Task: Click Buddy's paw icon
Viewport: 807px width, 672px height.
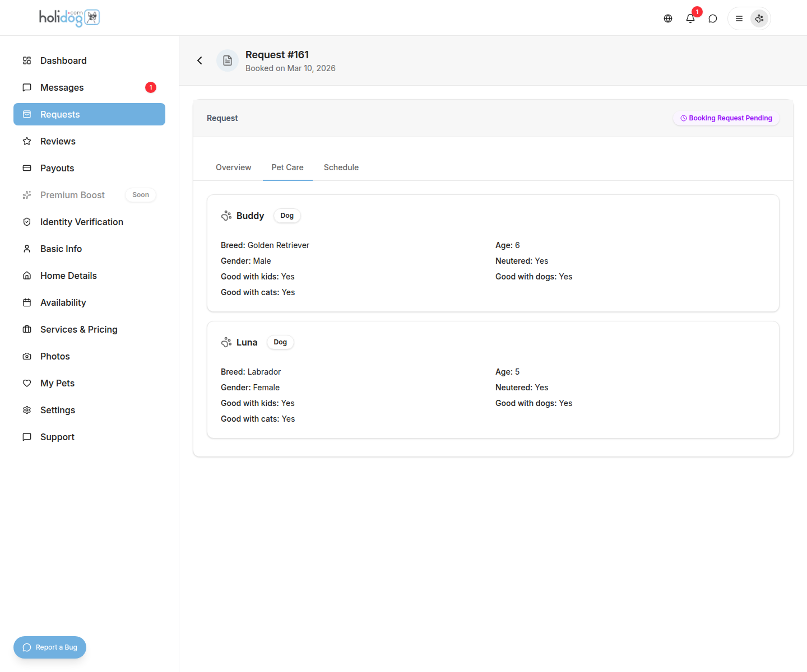Action: pos(226,216)
